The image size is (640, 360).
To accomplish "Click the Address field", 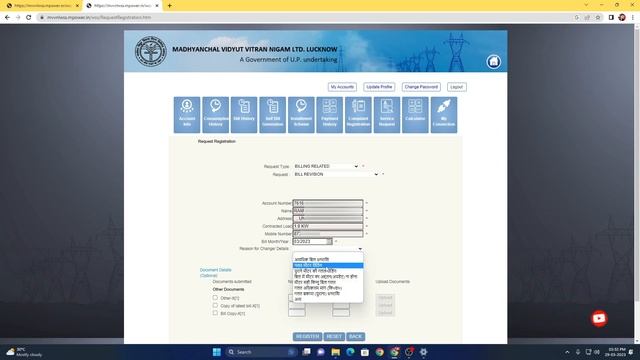I will [328, 218].
